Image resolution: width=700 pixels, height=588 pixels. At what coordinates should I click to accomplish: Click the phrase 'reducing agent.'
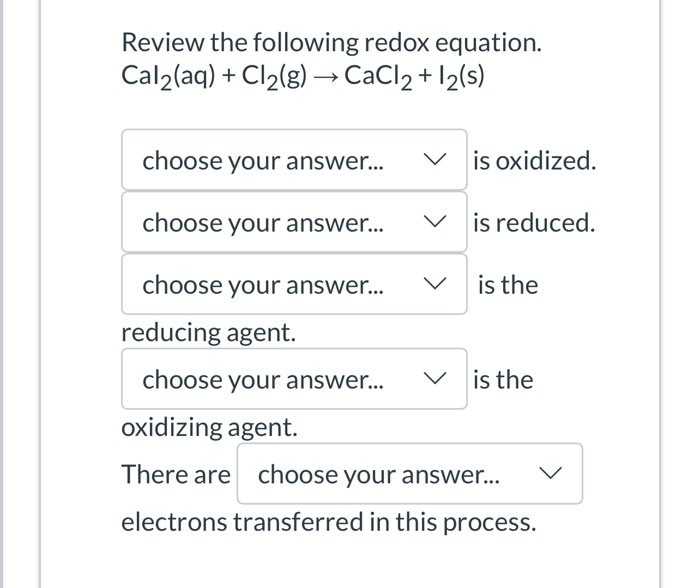(209, 332)
